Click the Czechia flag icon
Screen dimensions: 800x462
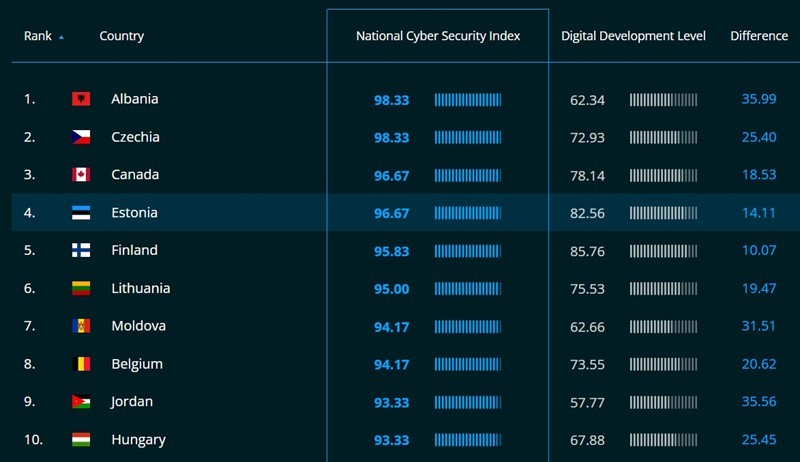pyautogui.click(x=81, y=137)
